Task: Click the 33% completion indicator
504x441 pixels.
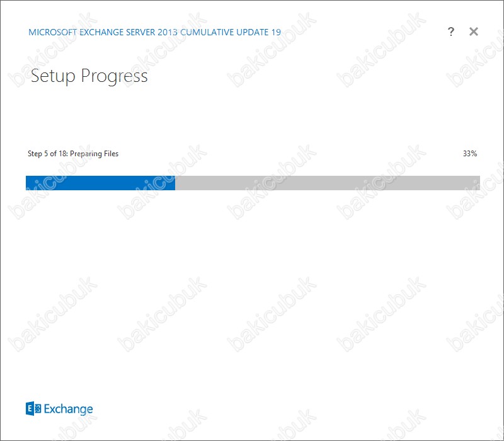Action: 470,154
